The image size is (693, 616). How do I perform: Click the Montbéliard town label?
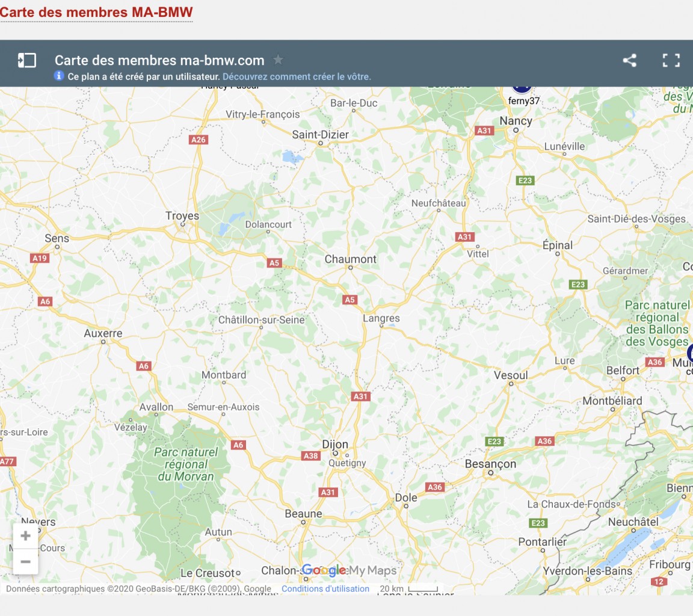click(612, 401)
